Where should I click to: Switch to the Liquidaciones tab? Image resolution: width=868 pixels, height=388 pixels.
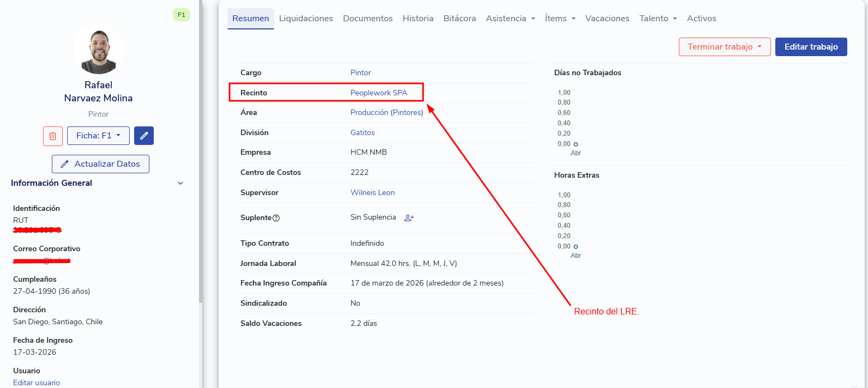tap(306, 19)
